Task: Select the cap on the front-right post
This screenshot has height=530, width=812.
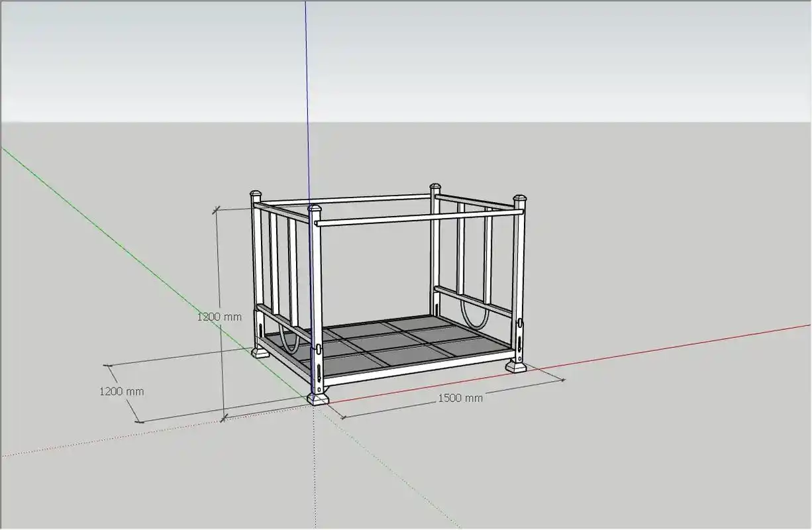Action: pyautogui.click(x=520, y=198)
